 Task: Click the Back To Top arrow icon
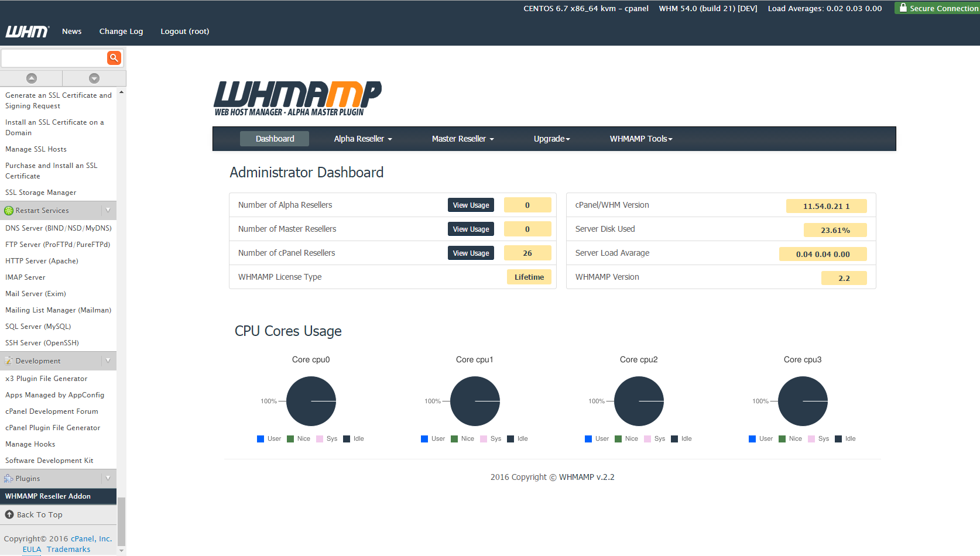pos(10,514)
